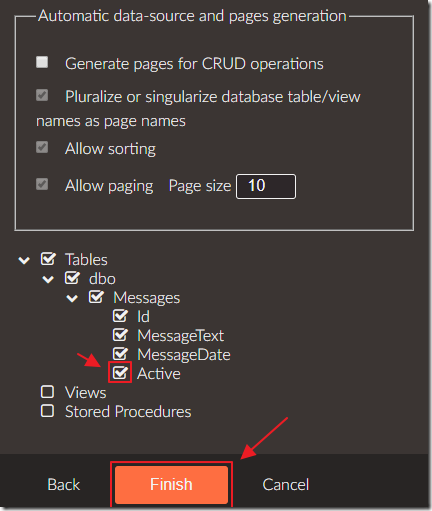The width and height of the screenshot is (432, 511).
Task: Uncheck the dbo schema checkbox
Action: pos(72,278)
